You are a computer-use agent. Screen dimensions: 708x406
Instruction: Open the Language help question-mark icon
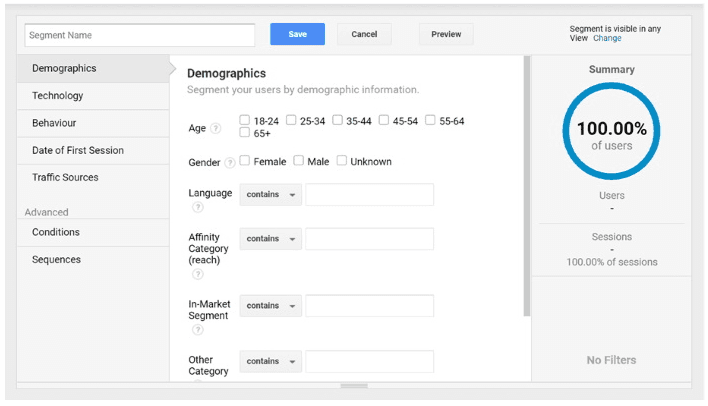pos(198,207)
